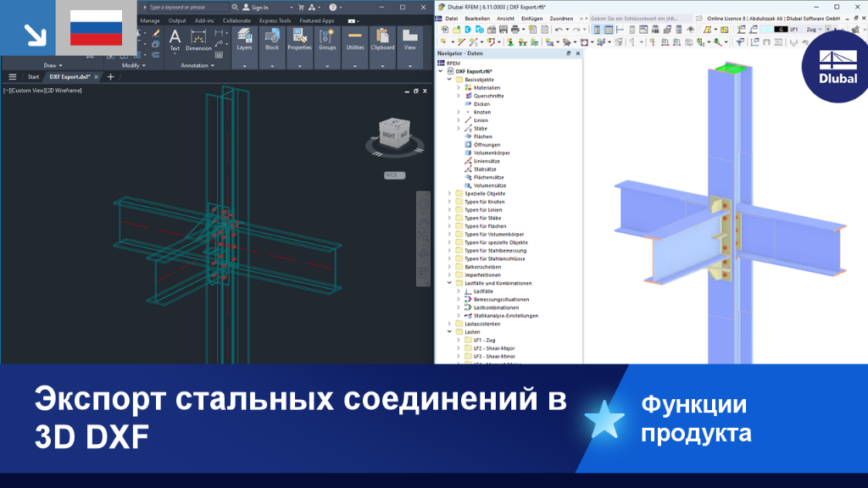The image size is (868, 488).
Task: Switch to the Start tab in AutoCAD
Action: click(x=33, y=77)
